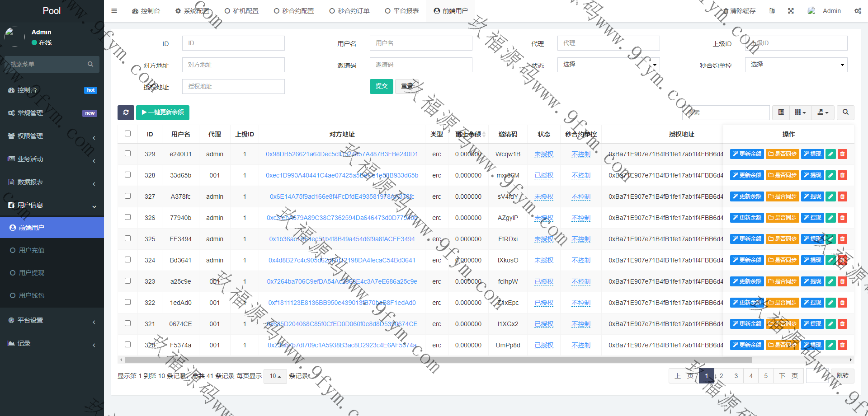
Task: Click the red delete icon for user 329
Action: click(842, 154)
